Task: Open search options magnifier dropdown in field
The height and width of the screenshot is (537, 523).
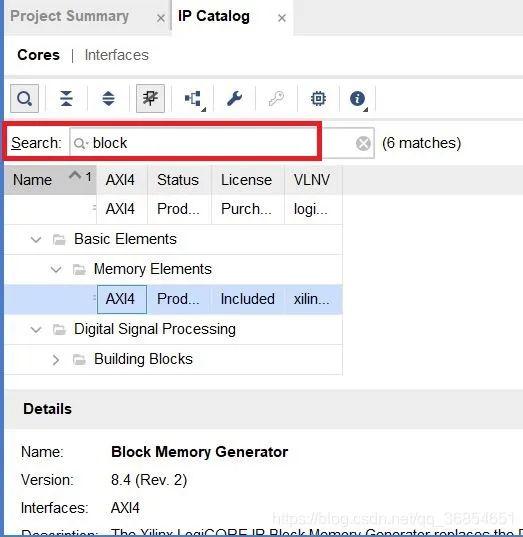Action: pos(81,143)
